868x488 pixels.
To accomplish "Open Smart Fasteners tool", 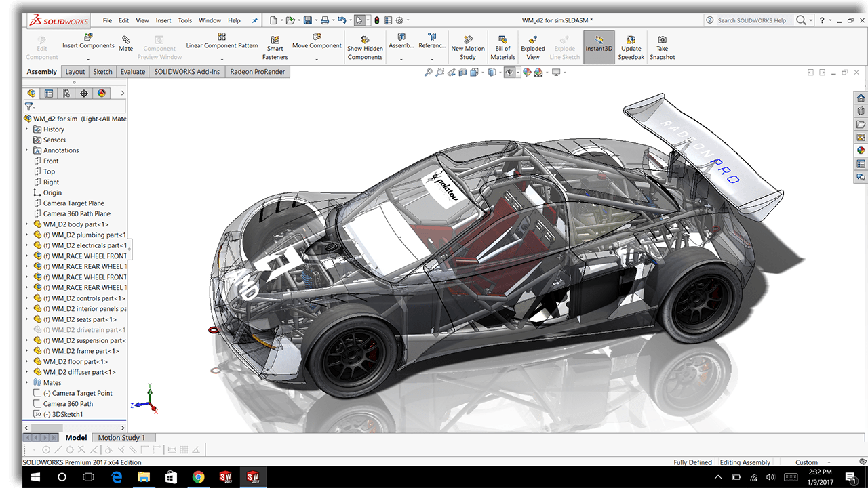I will [275, 45].
